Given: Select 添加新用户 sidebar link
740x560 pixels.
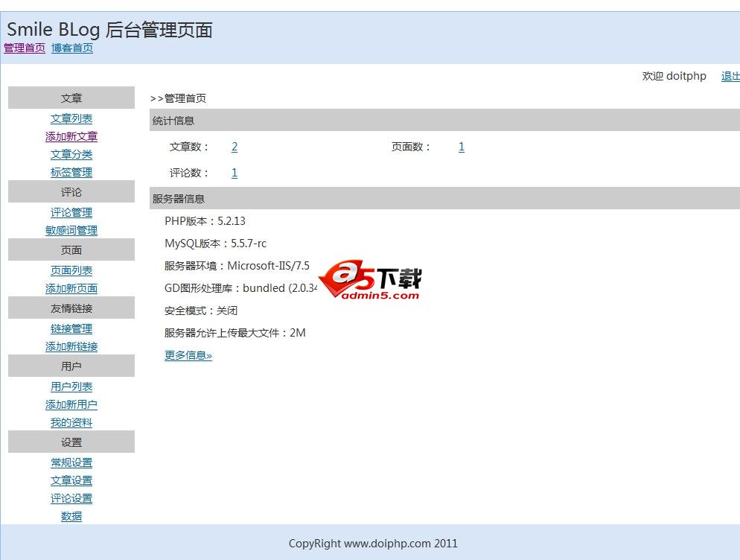Looking at the screenshot, I should click(x=71, y=404).
